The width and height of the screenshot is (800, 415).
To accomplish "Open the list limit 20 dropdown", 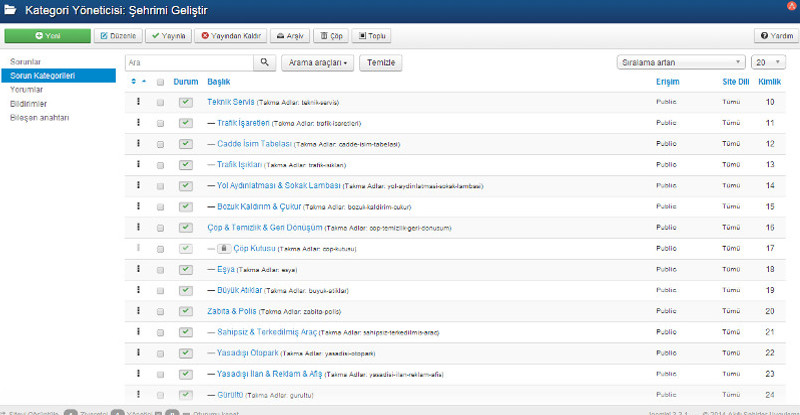I will (768, 62).
